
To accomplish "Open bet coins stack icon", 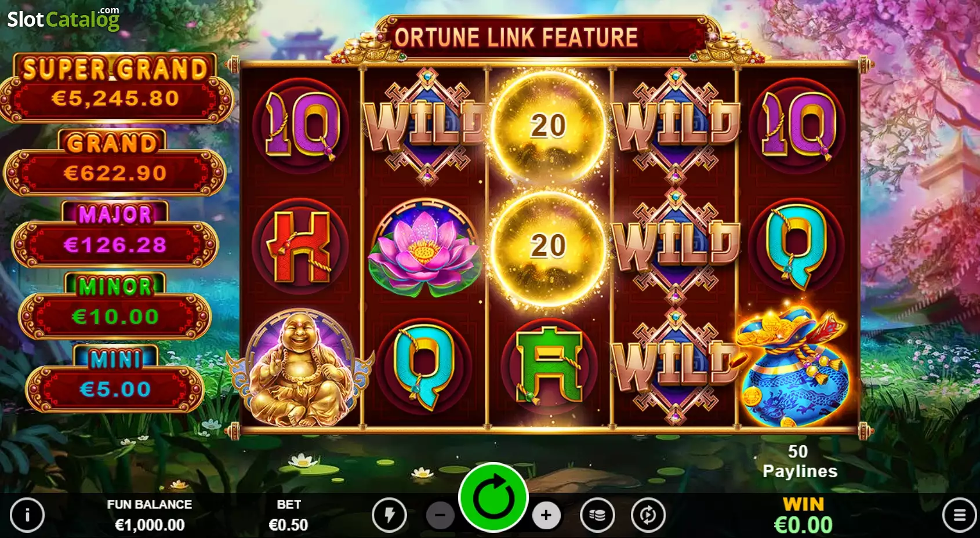I will click(597, 514).
